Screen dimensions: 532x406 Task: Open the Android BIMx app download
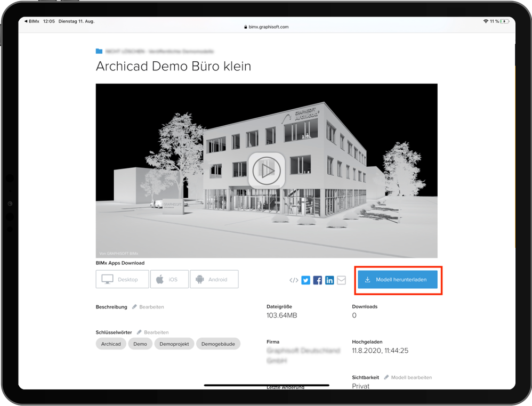[x=214, y=279]
